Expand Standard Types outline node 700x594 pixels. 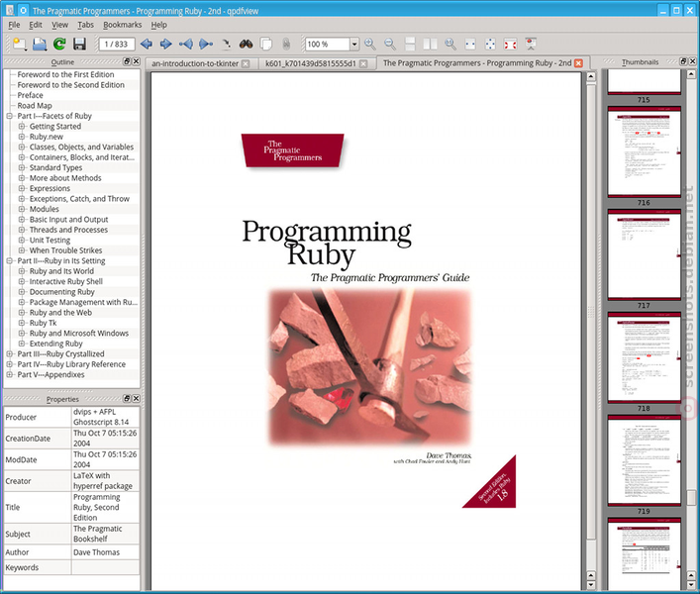22,167
